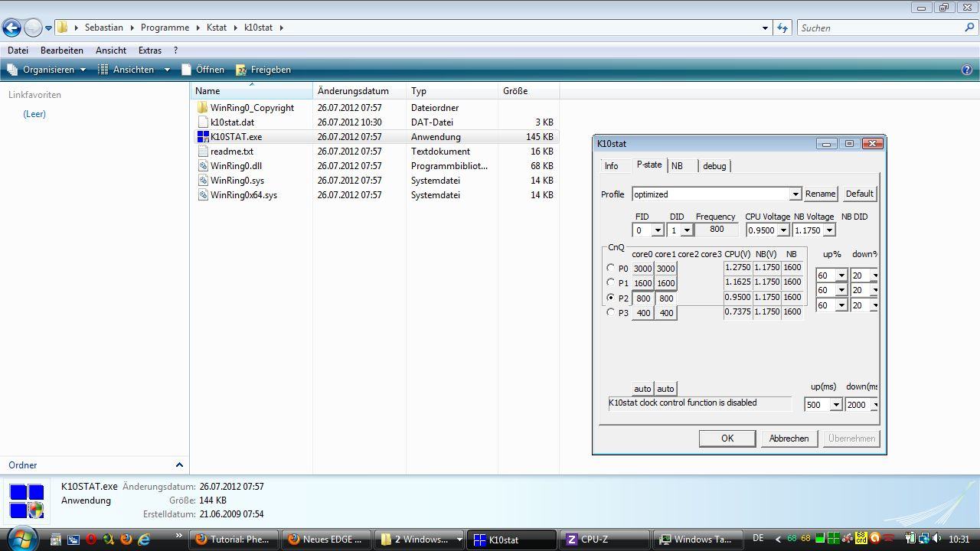This screenshot has width=980, height=551.
Task: Open the Extras menu
Action: click(150, 51)
